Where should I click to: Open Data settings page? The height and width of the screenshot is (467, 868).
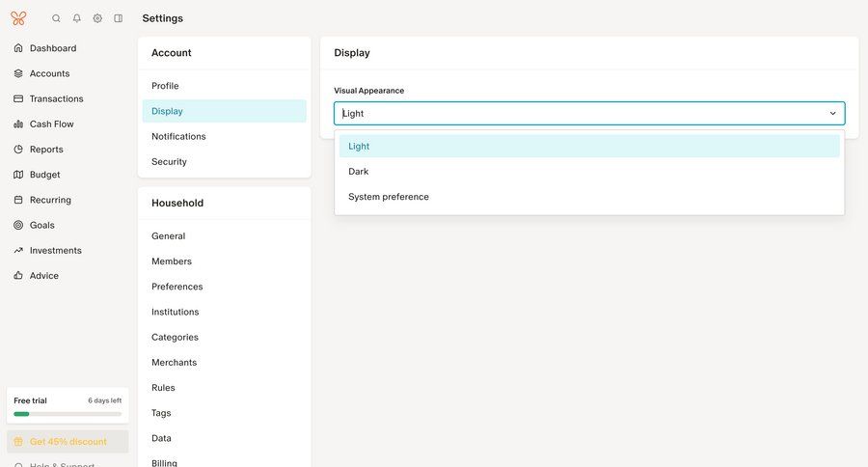point(224,438)
